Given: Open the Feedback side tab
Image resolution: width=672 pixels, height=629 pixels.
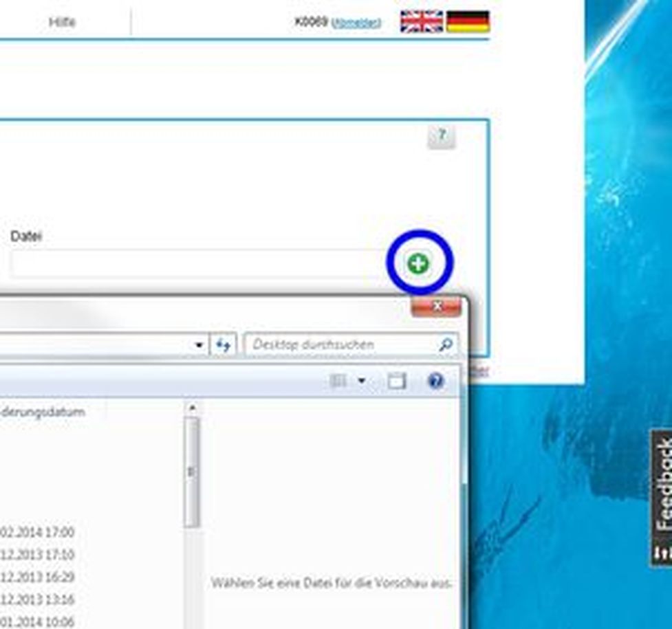Looking at the screenshot, I should click(662, 498).
